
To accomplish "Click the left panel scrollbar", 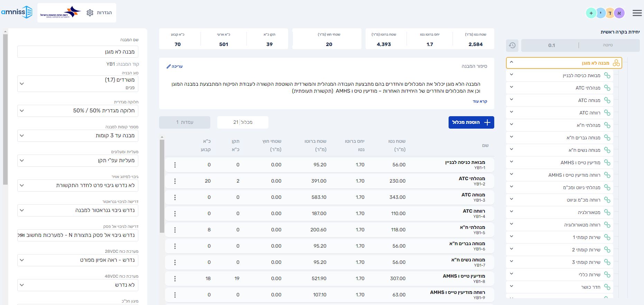I will point(5,109).
